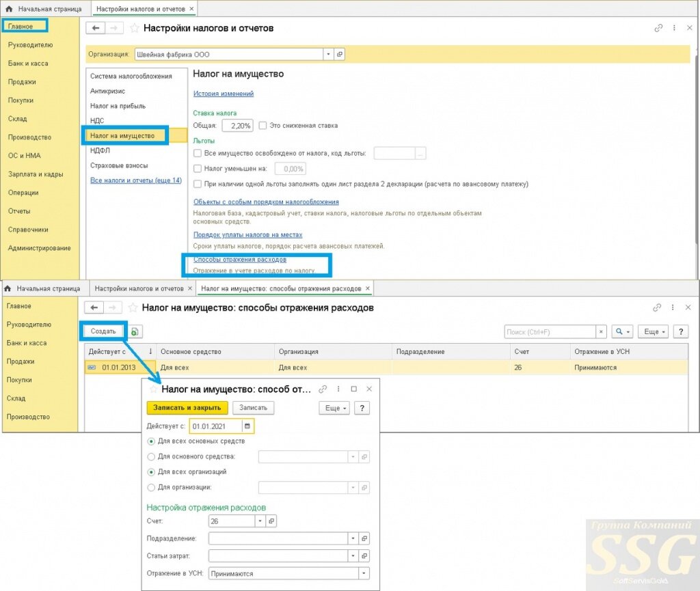The width and height of the screenshot is (700, 591).
Task: Select the Для всех основных средств radio button
Action: [151, 441]
